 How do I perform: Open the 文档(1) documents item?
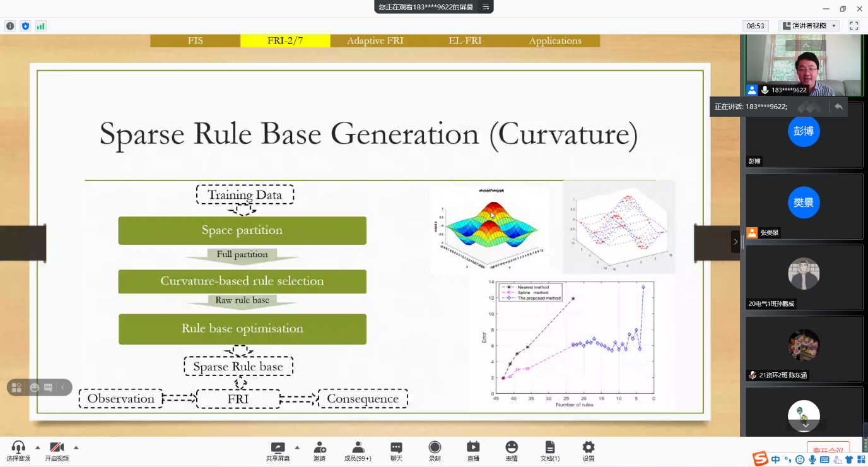[x=550, y=451]
